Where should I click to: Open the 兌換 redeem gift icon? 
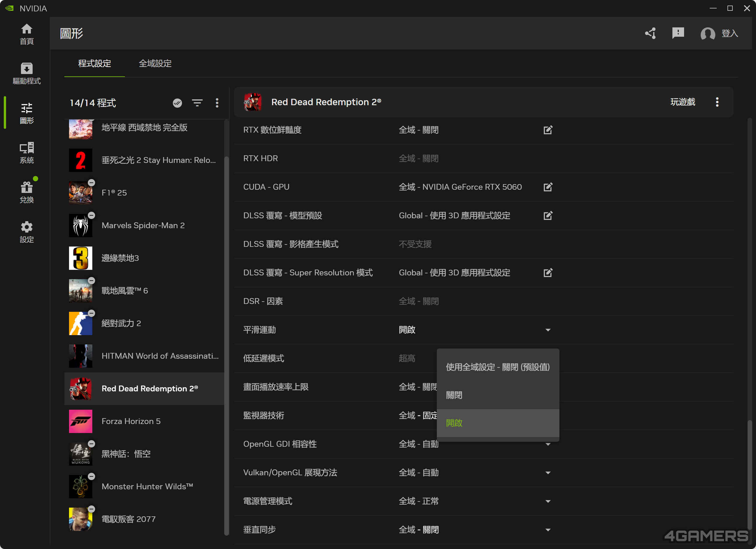(x=27, y=192)
